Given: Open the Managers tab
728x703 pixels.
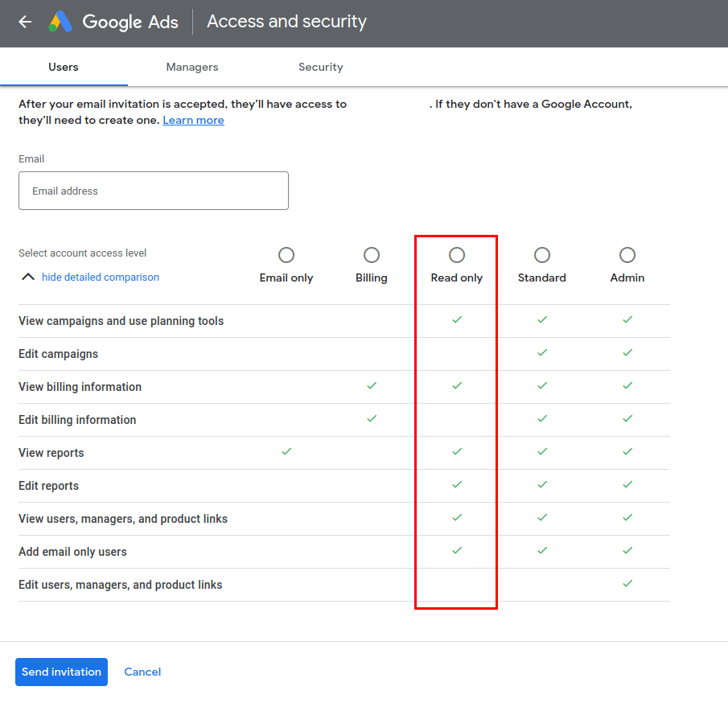Looking at the screenshot, I should coord(192,67).
